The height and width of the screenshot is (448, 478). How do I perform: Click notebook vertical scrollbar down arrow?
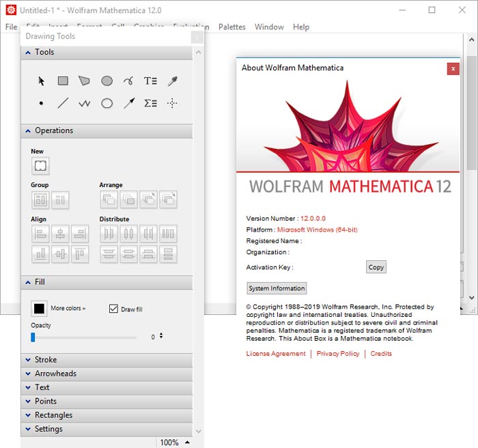coord(471,298)
